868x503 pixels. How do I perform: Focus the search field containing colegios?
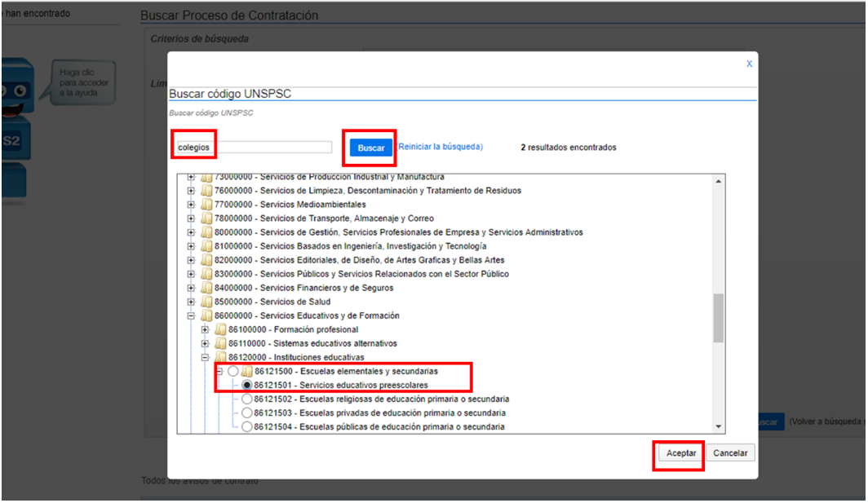pos(254,148)
